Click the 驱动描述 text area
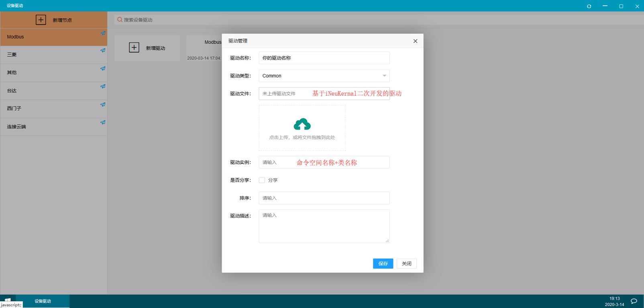 324,226
